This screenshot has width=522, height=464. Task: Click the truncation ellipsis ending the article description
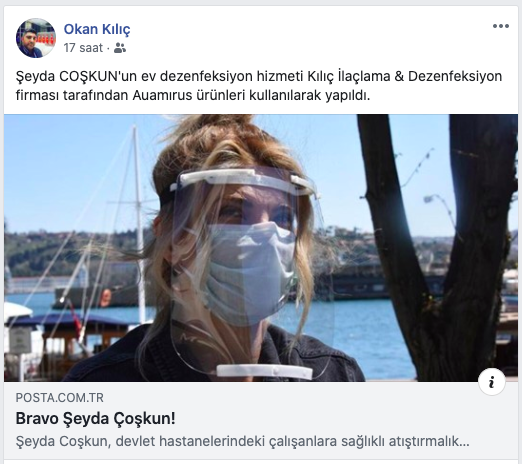pos(464,442)
